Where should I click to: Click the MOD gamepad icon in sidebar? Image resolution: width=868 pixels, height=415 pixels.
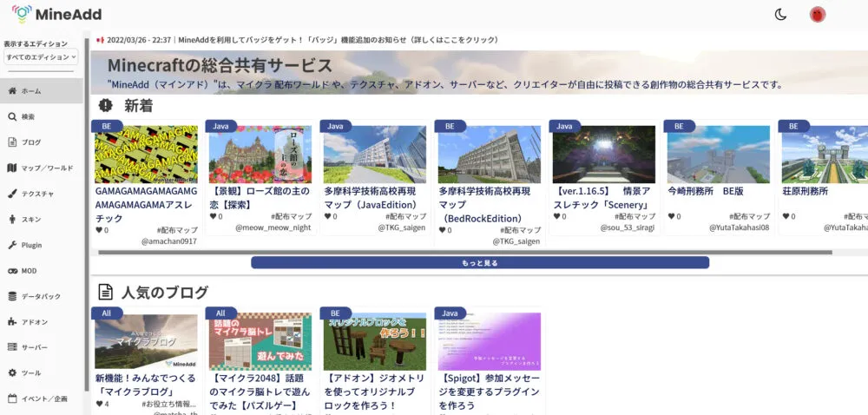[x=12, y=271]
